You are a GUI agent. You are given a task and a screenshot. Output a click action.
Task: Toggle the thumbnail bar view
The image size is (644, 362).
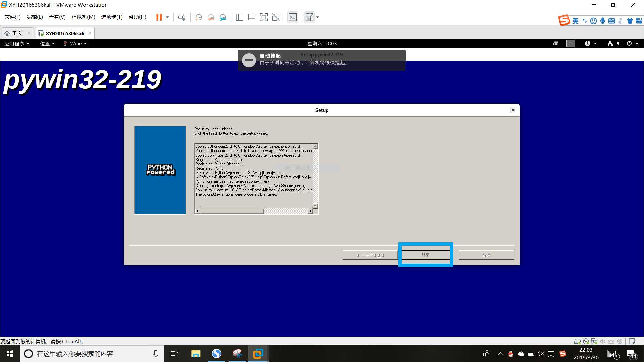[252, 17]
